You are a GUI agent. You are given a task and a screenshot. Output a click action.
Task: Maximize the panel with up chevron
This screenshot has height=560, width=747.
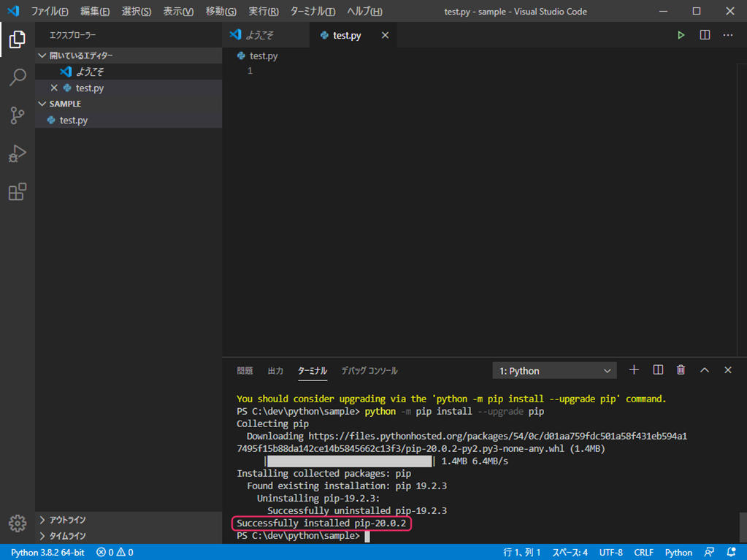coord(704,370)
